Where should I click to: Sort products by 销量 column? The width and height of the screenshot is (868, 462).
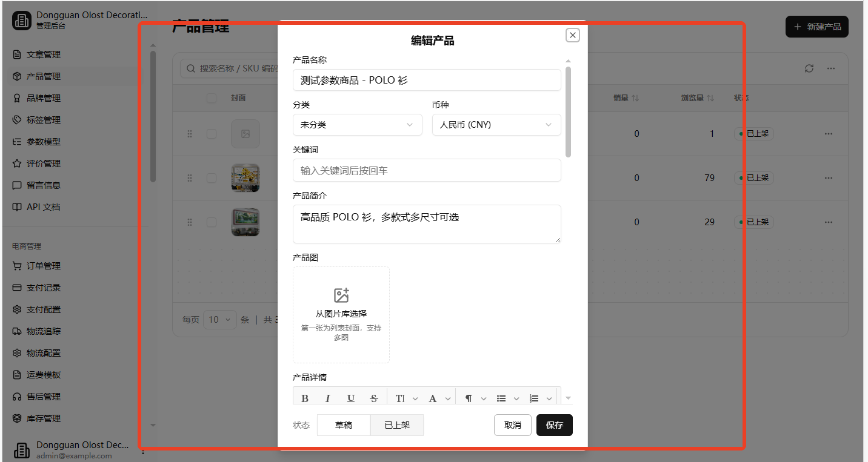point(626,98)
